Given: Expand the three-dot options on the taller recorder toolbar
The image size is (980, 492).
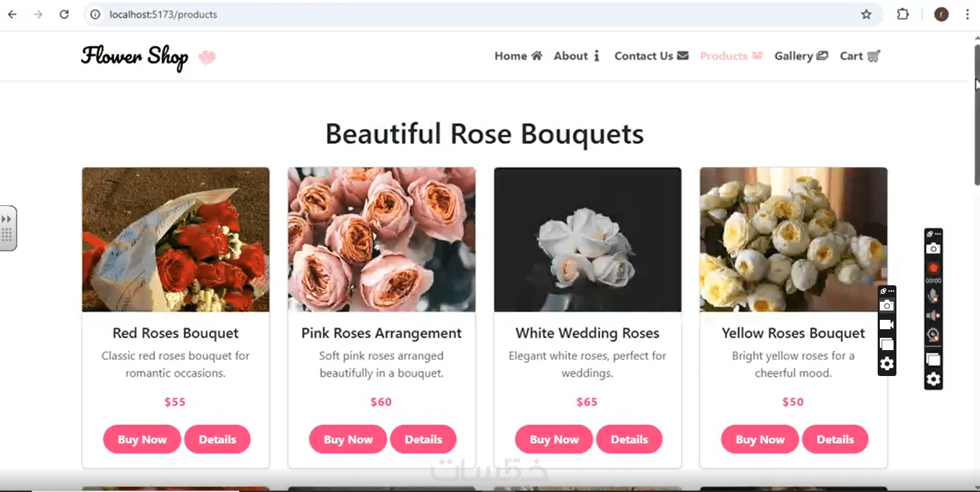Looking at the screenshot, I should click(x=937, y=234).
